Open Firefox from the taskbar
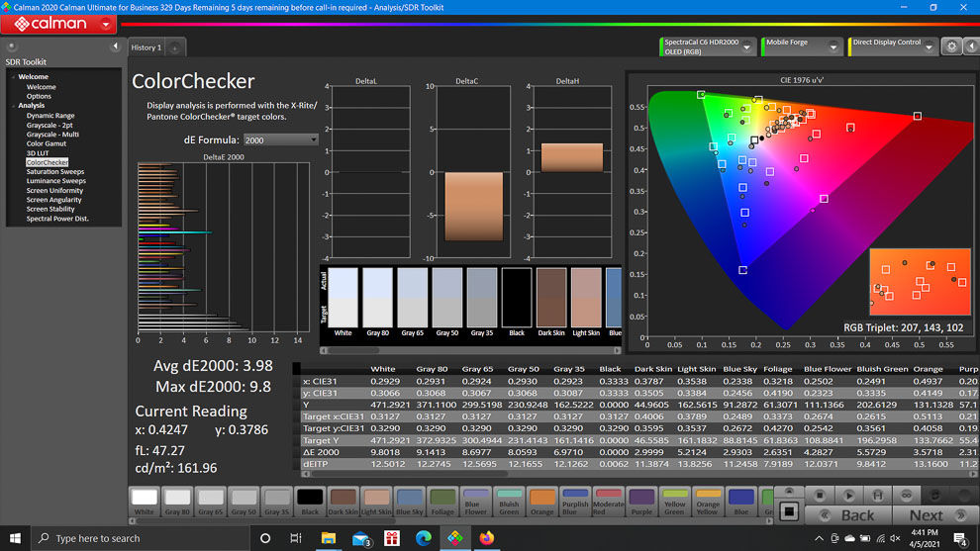The width and height of the screenshot is (980, 551). click(486, 538)
